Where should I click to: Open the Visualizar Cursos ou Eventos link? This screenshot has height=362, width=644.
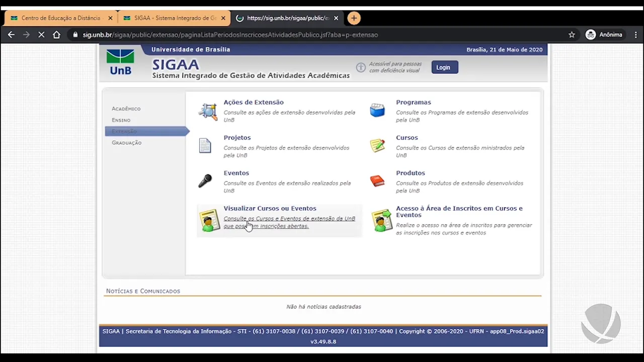(x=270, y=208)
